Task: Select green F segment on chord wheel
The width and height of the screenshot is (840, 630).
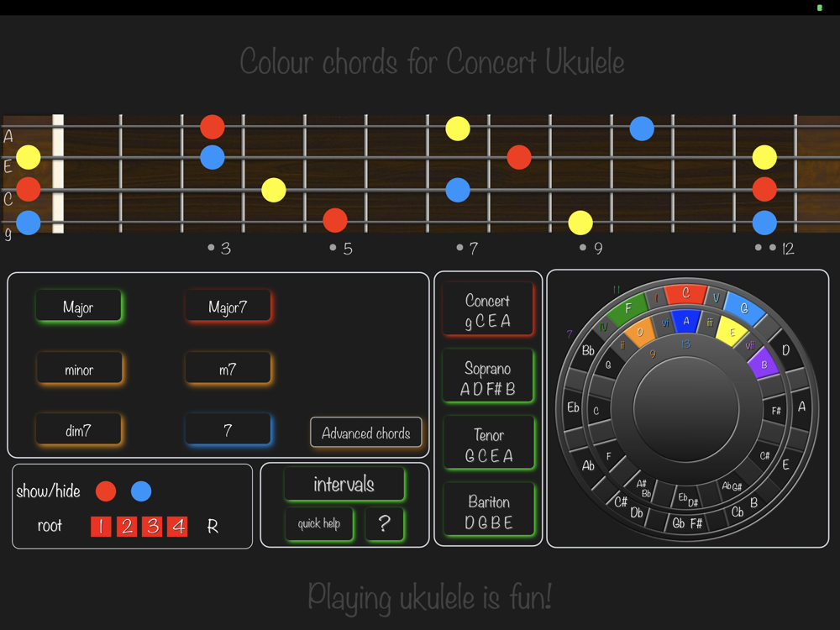Action: [627, 309]
